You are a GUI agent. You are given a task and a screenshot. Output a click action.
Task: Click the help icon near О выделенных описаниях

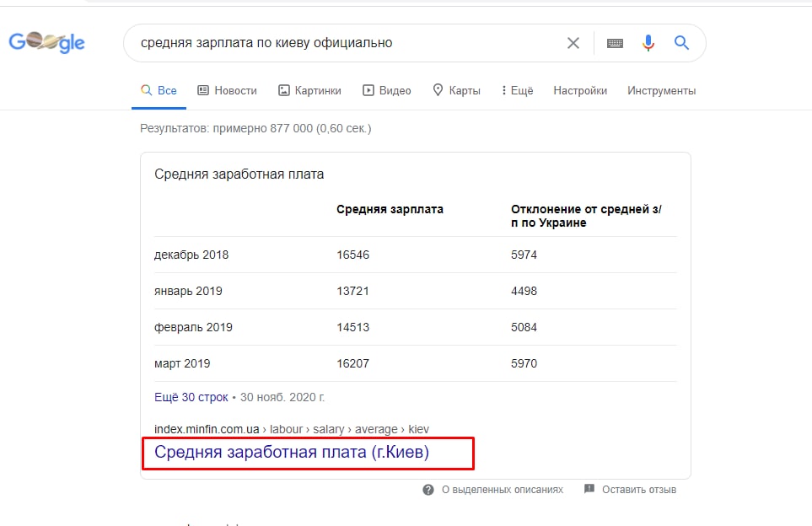tap(428, 490)
